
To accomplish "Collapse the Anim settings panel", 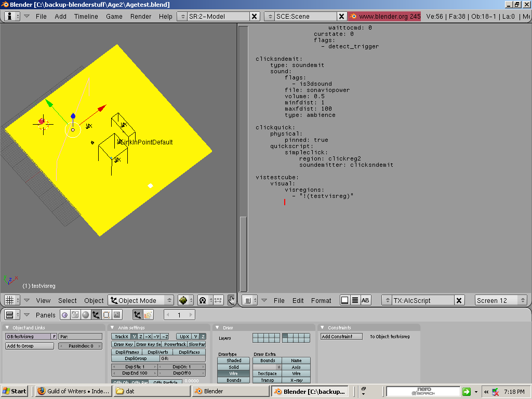I will coord(112,327).
